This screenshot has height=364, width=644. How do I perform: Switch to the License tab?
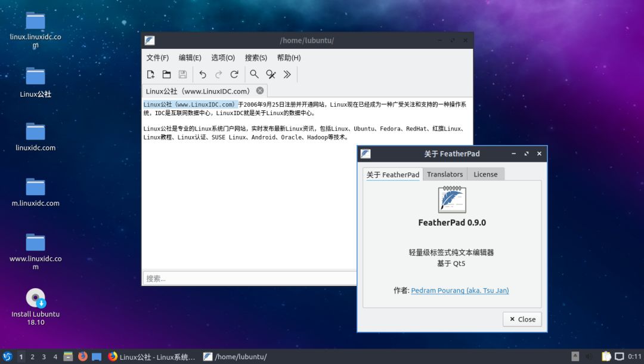pos(485,174)
